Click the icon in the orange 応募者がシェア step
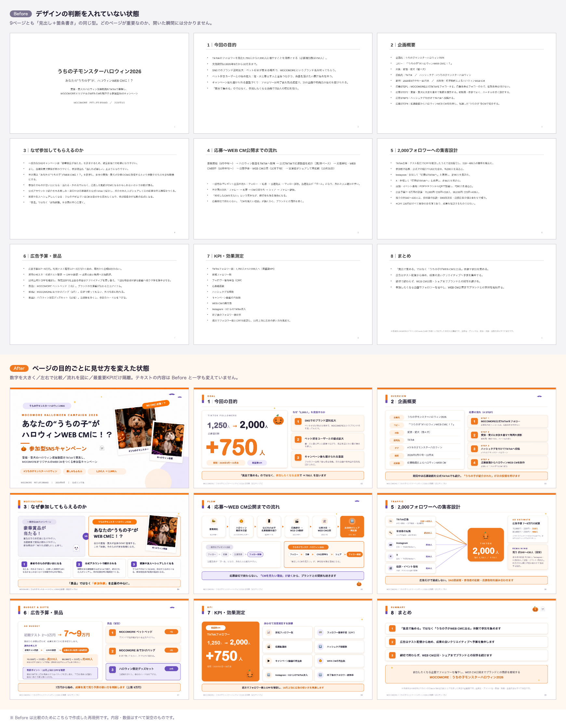This screenshot has width=566, height=728. (x=352, y=521)
